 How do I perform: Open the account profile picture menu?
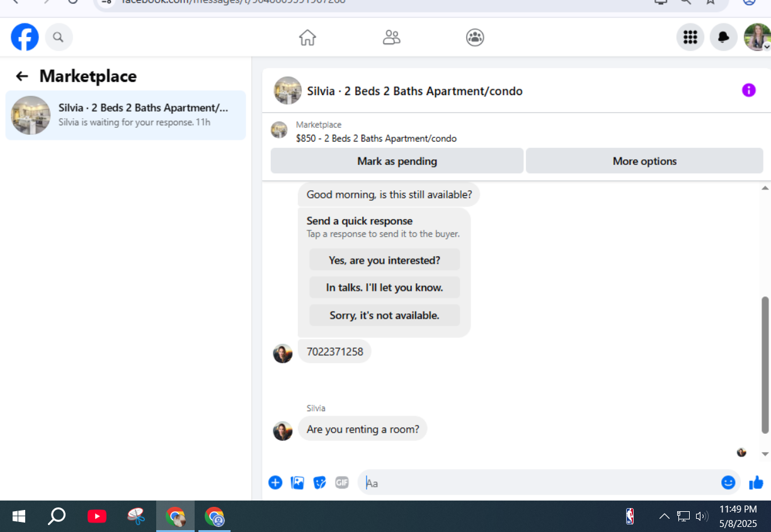click(x=757, y=38)
